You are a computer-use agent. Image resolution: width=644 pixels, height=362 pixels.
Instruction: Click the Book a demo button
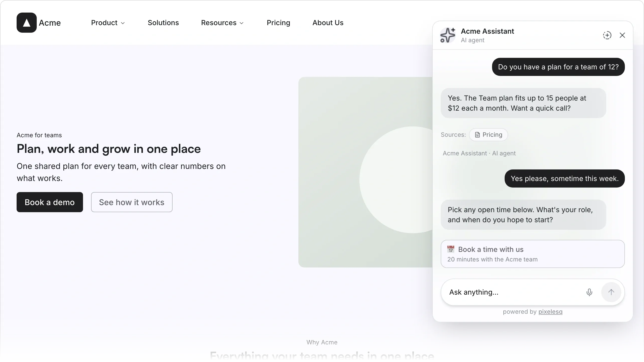tap(50, 202)
